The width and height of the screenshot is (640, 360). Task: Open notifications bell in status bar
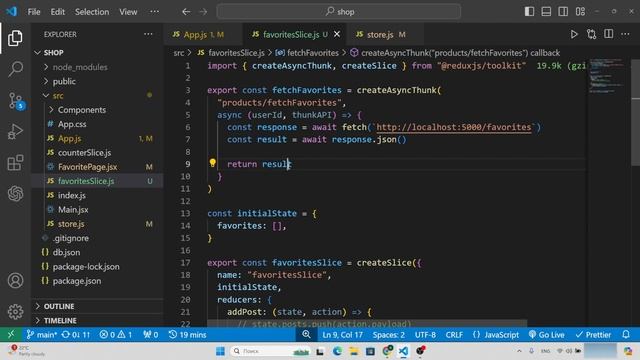(x=626, y=335)
